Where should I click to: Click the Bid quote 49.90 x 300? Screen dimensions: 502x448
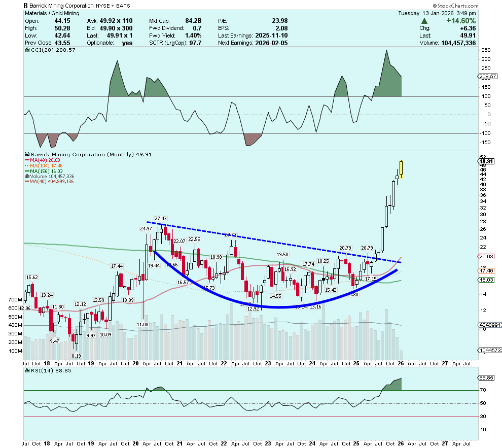click(x=116, y=28)
